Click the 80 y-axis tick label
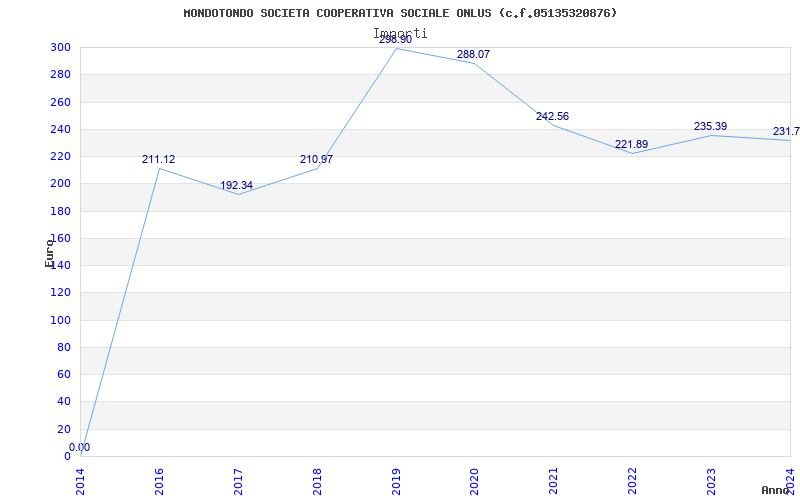This screenshot has height=500, width=800. coord(64,347)
